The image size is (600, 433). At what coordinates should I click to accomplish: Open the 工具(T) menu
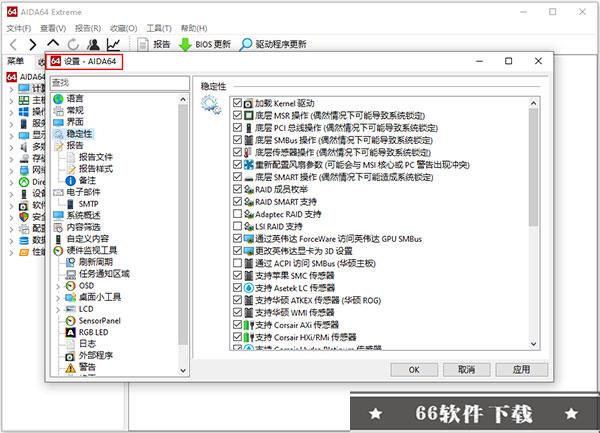tap(159, 28)
